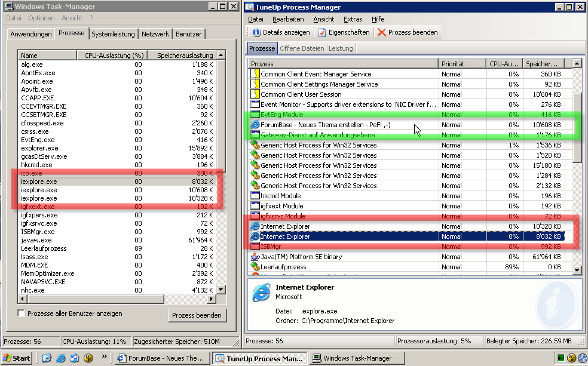This screenshot has height=366, width=588.
Task: Switch to Netzwerk tab
Action: click(x=155, y=33)
